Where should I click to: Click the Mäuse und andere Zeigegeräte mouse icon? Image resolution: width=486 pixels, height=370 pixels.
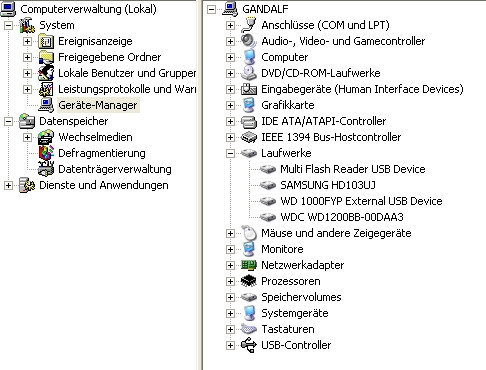click(249, 233)
